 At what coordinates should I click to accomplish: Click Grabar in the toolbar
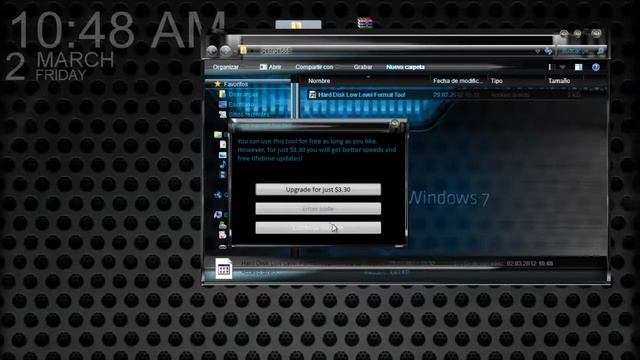pyautogui.click(x=363, y=67)
